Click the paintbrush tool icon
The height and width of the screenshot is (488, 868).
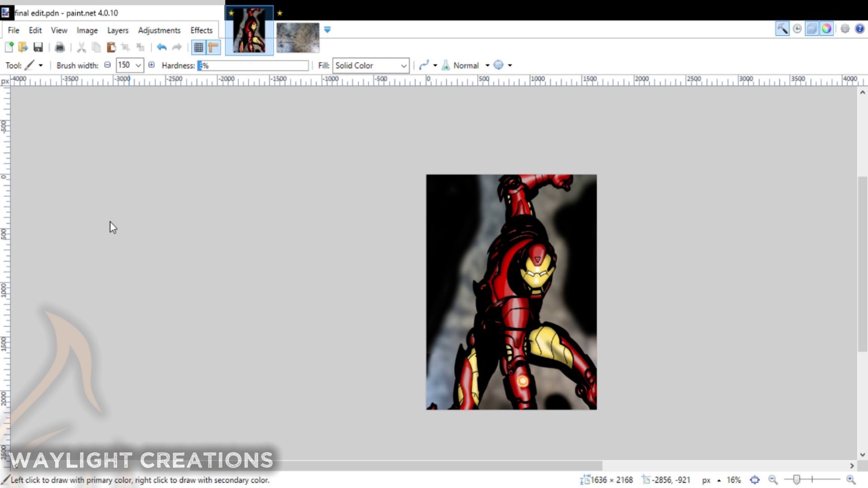click(29, 66)
